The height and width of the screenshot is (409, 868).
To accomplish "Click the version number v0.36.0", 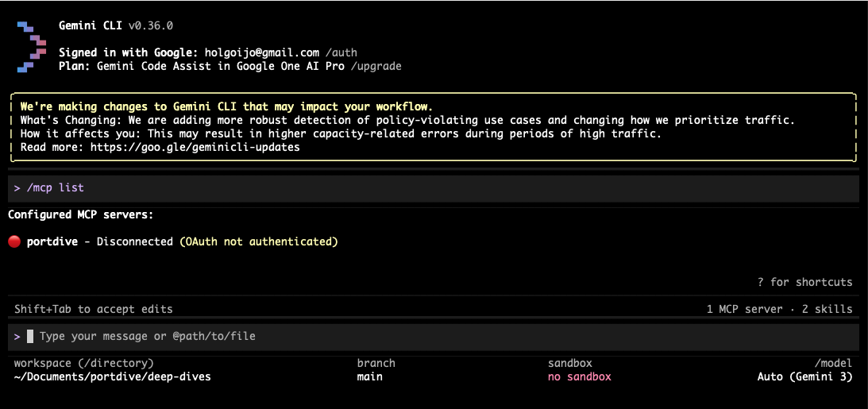I will click(x=151, y=25).
